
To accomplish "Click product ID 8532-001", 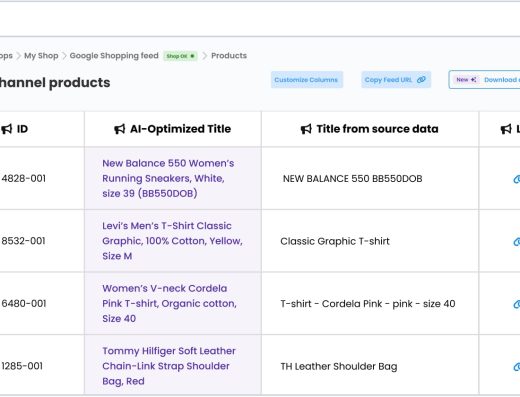I will [23, 241].
